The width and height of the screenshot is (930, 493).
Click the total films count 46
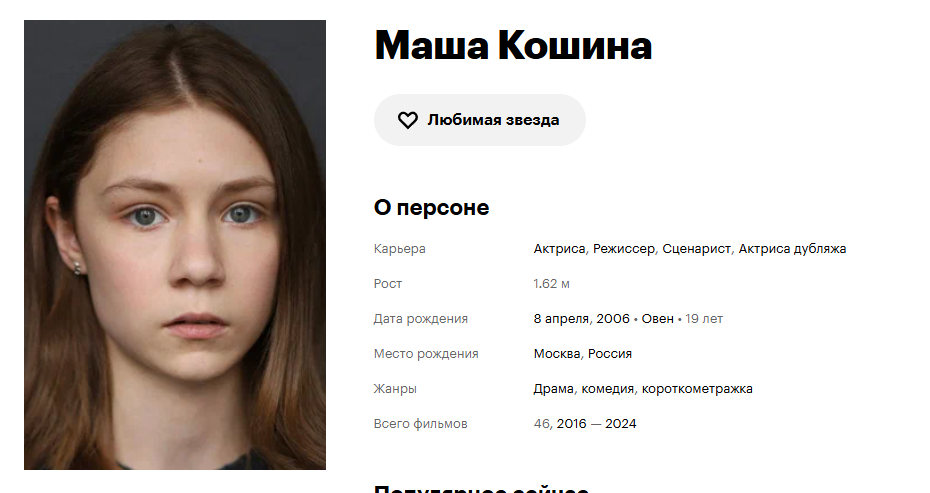[x=542, y=424]
